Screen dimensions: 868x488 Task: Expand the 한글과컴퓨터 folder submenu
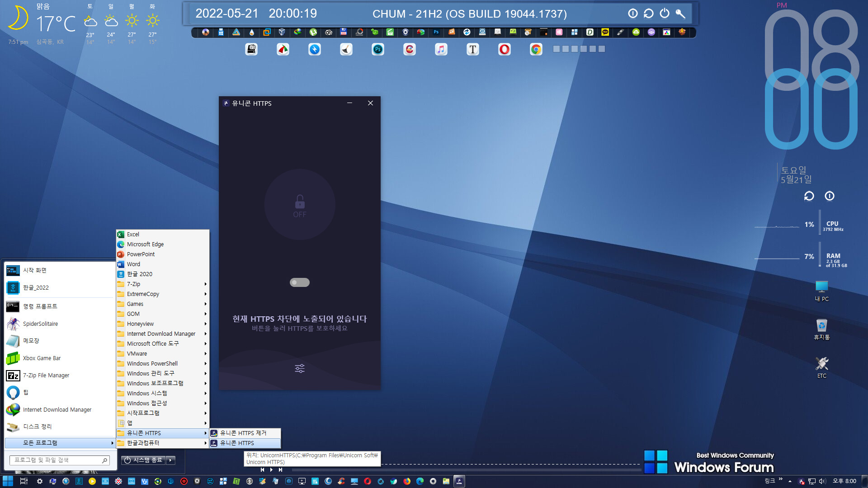coord(163,443)
